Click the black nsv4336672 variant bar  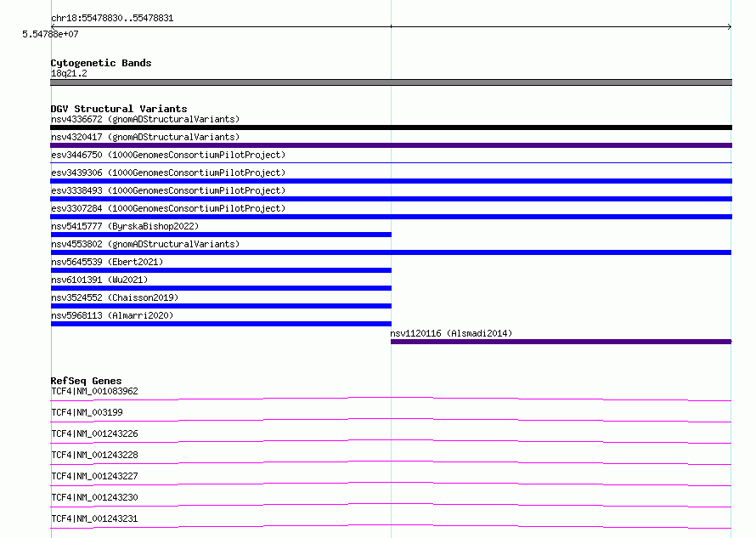click(391, 127)
